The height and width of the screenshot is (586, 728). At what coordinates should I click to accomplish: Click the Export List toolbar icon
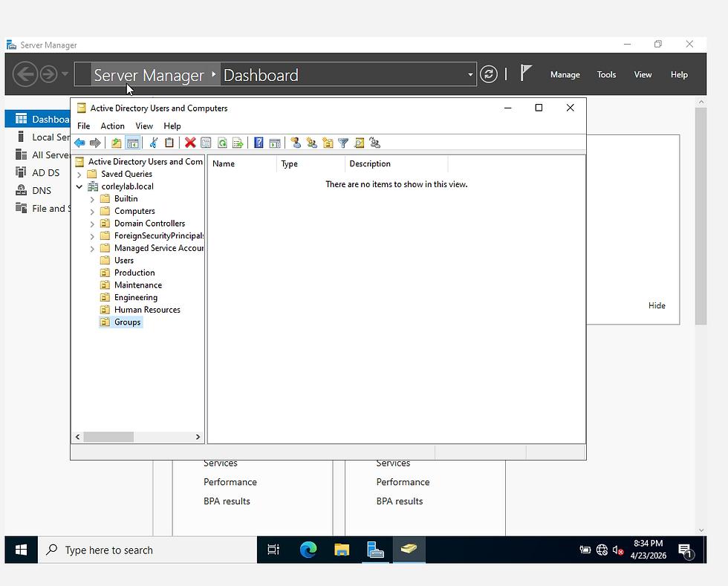click(x=238, y=143)
